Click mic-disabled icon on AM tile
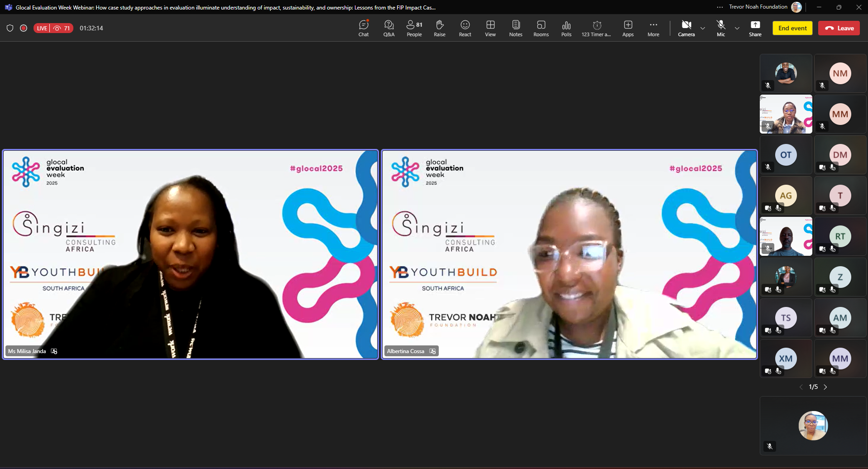The image size is (868, 469). pyautogui.click(x=833, y=330)
